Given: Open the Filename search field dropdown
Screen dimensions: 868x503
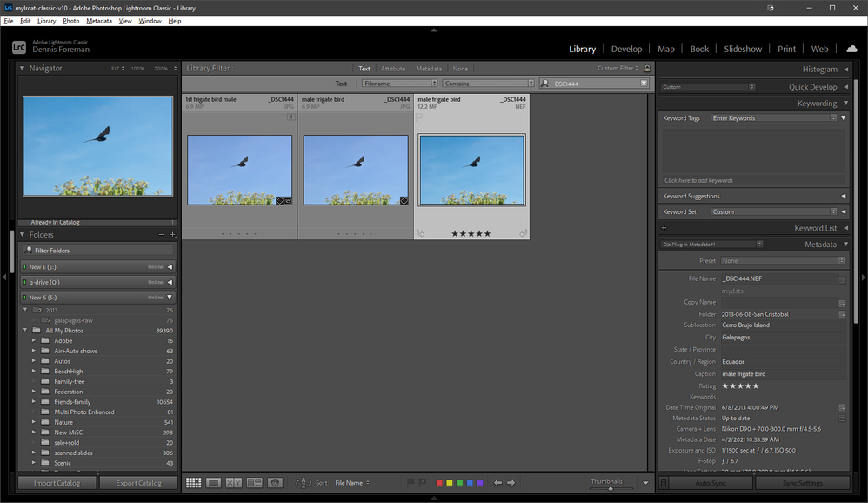Looking at the screenshot, I should pos(399,84).
